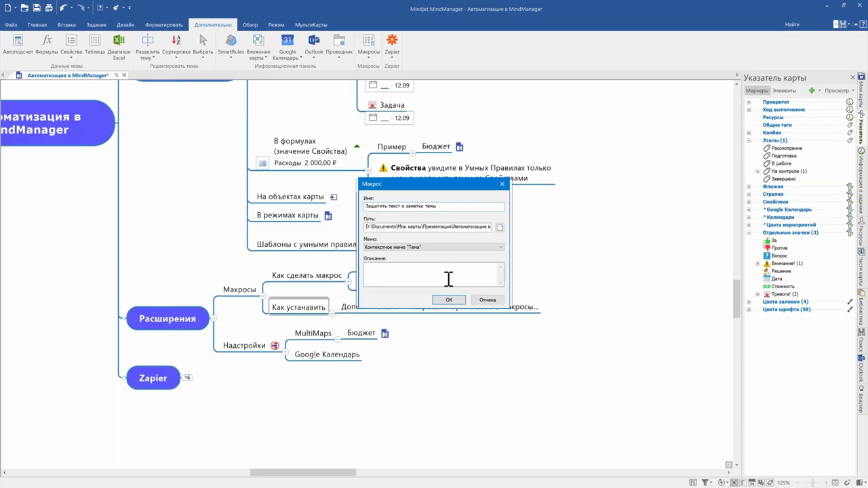Select the Google Календарь subtopic

[x=327, y=354]
